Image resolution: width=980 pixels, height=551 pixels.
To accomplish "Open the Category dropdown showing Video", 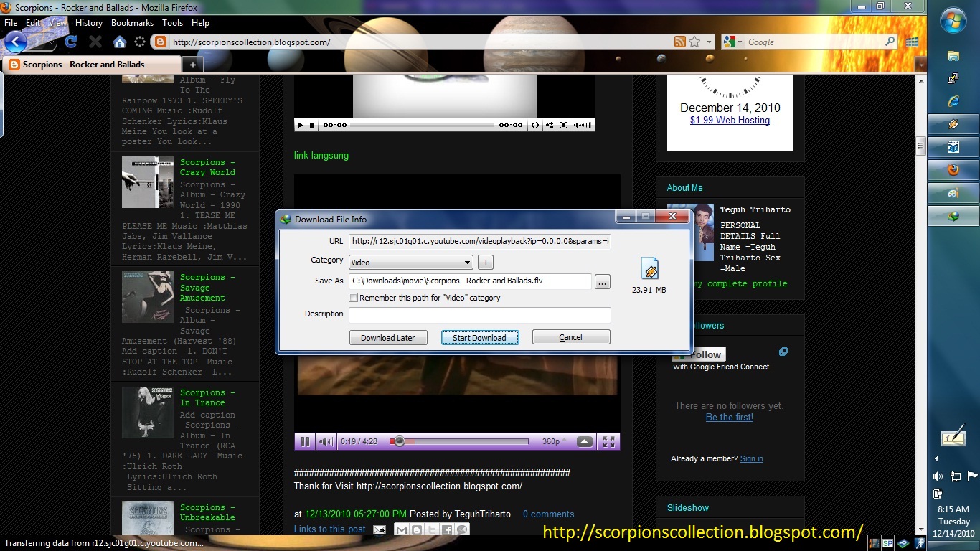I will coord(411,263).
